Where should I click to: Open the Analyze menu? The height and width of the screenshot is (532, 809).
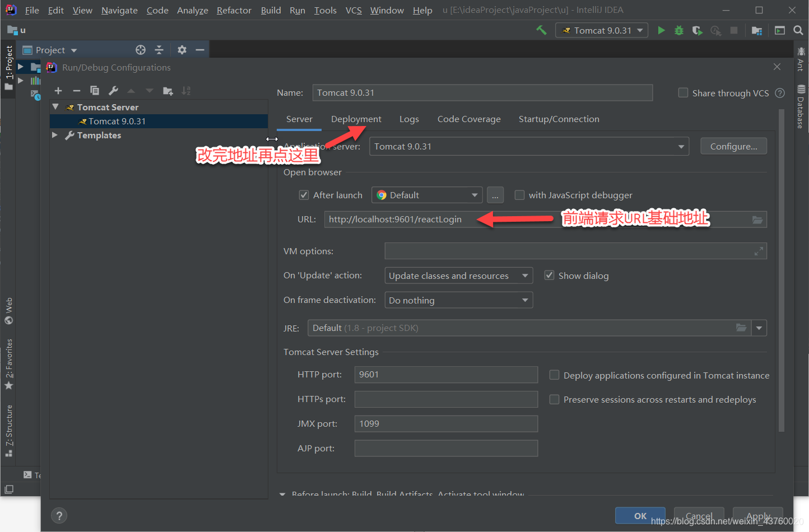tap(193, 10)
